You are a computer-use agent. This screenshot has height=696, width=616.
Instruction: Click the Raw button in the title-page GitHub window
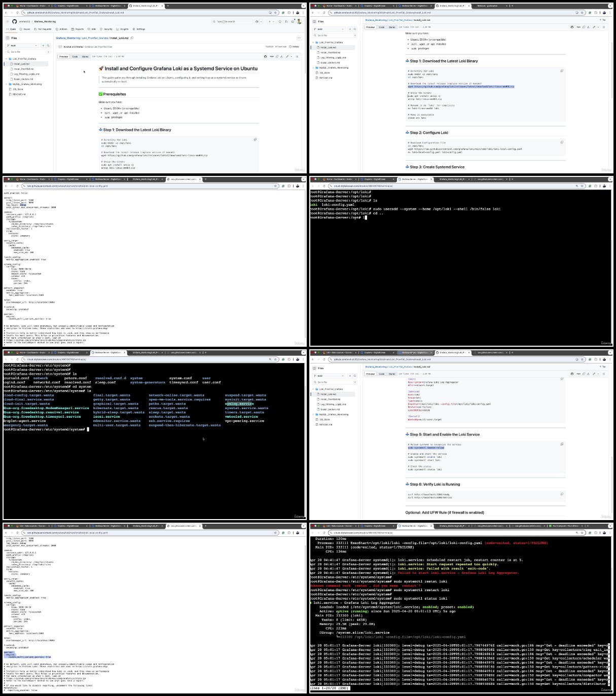coord(271,56)
